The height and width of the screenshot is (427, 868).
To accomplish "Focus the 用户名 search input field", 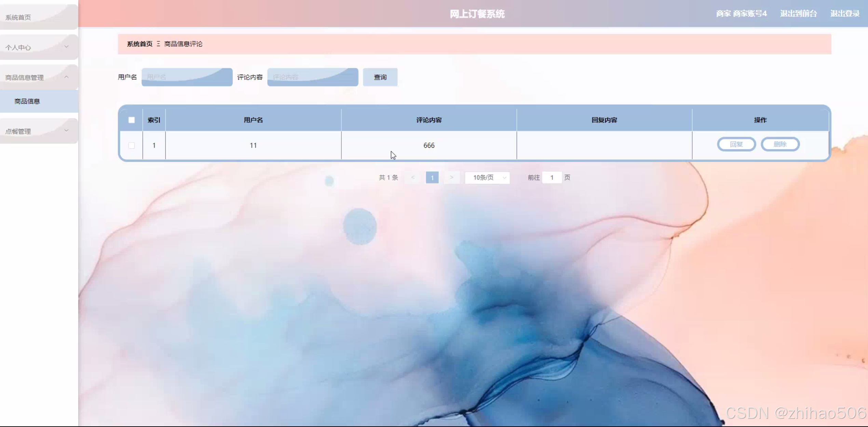I will pos(187,77).
